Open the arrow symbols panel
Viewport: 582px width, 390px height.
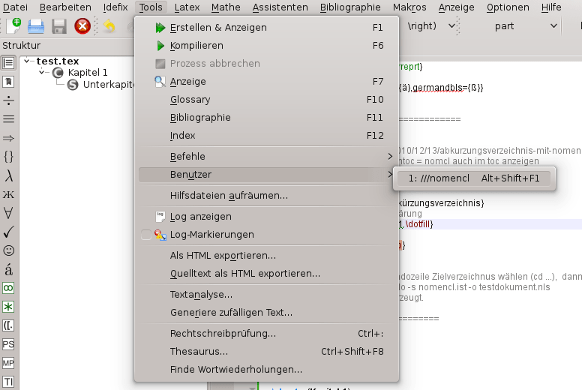[x=8, y=138]
